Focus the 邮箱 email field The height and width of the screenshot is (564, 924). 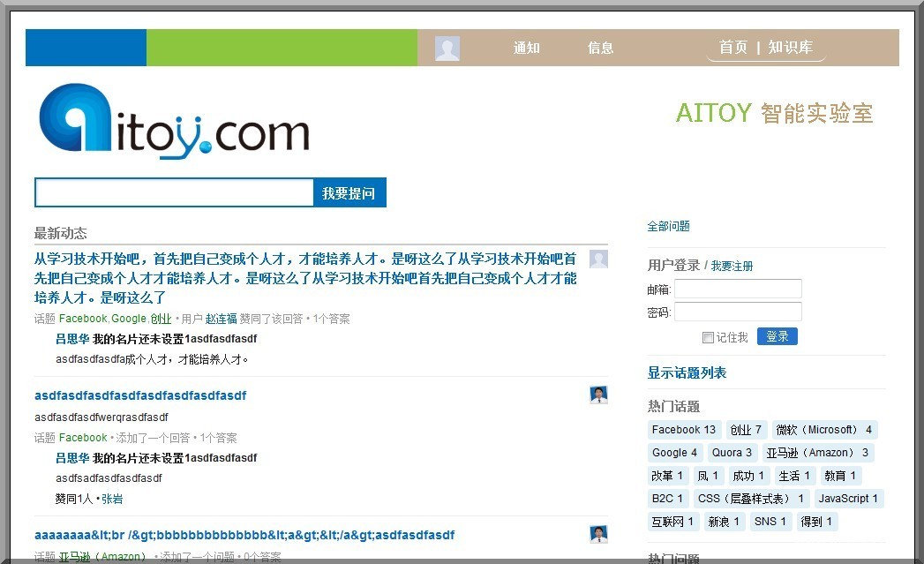738,290
